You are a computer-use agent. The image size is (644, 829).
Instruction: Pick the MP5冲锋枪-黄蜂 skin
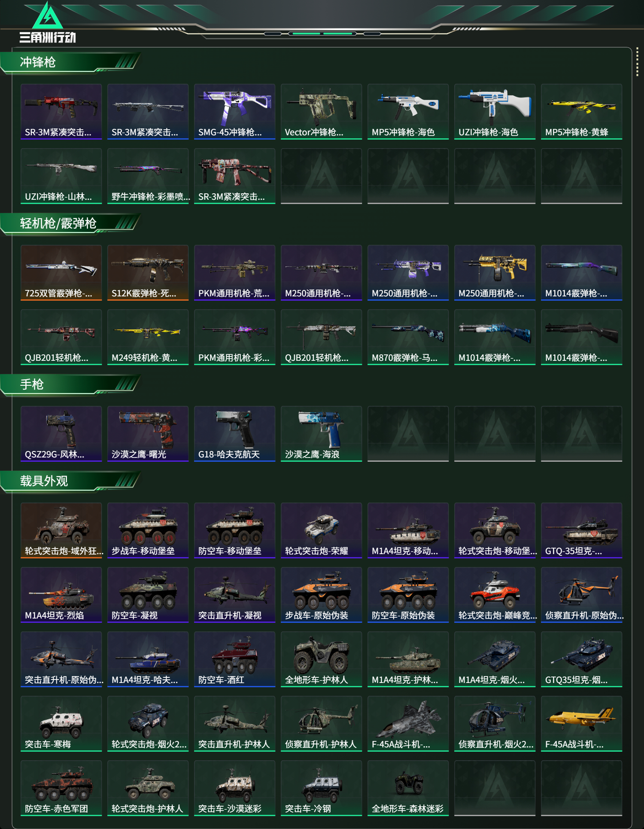(x=581, y=112)
